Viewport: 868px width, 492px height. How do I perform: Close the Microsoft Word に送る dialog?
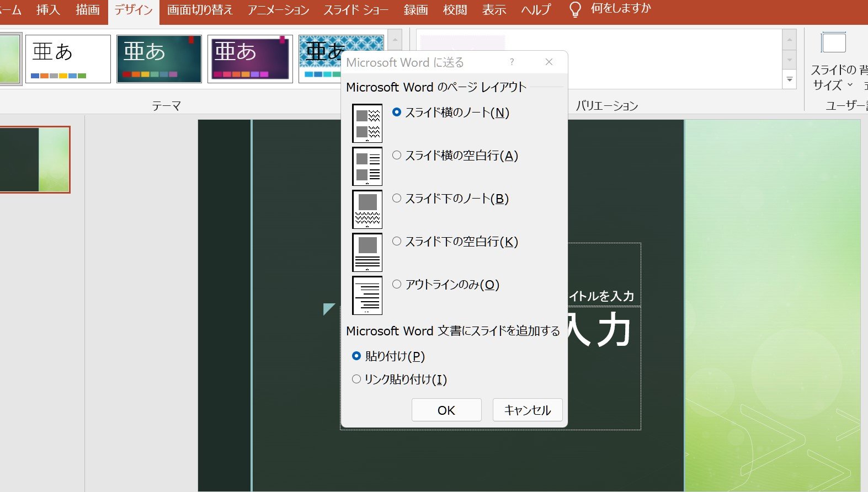point(549,62)
